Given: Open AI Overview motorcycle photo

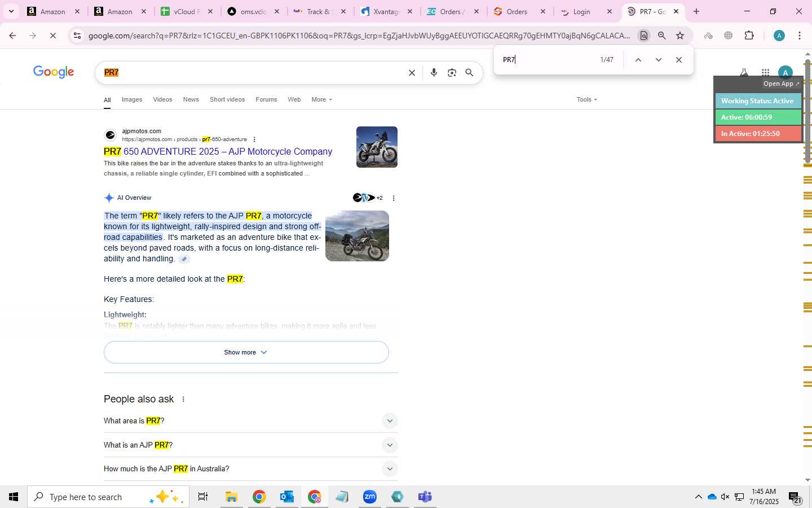Looking at the screenshot, I should coord(357,236).
